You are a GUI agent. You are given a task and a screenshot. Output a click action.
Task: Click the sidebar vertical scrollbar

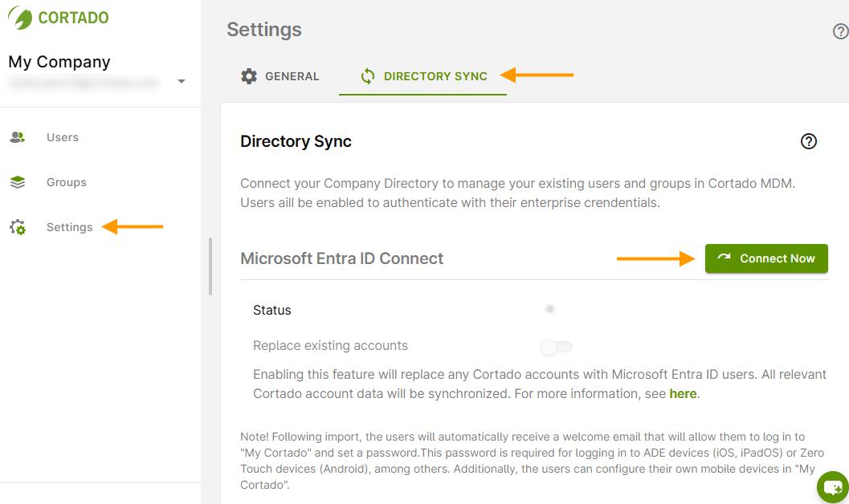pyautogui.click(x=210, y=266)
